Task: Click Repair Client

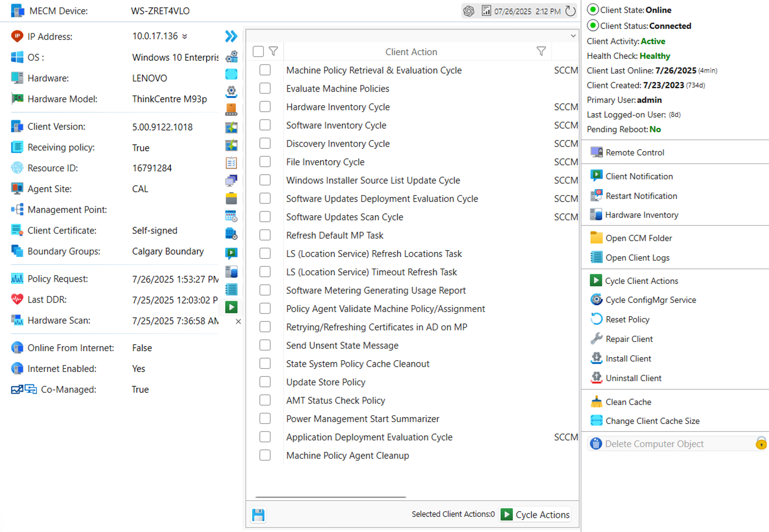Action: pyautogui.click(x=621, y=339)
